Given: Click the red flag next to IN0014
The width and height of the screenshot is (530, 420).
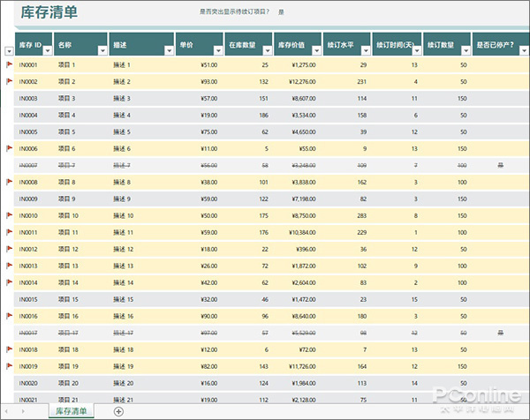Looking at the screenshot, I should coord(9,282).
